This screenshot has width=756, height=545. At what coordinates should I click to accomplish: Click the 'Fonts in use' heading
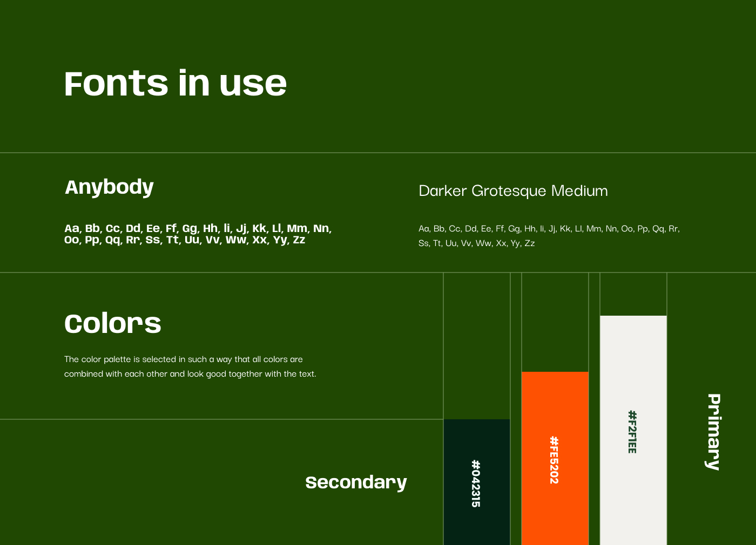pos(175,84)
